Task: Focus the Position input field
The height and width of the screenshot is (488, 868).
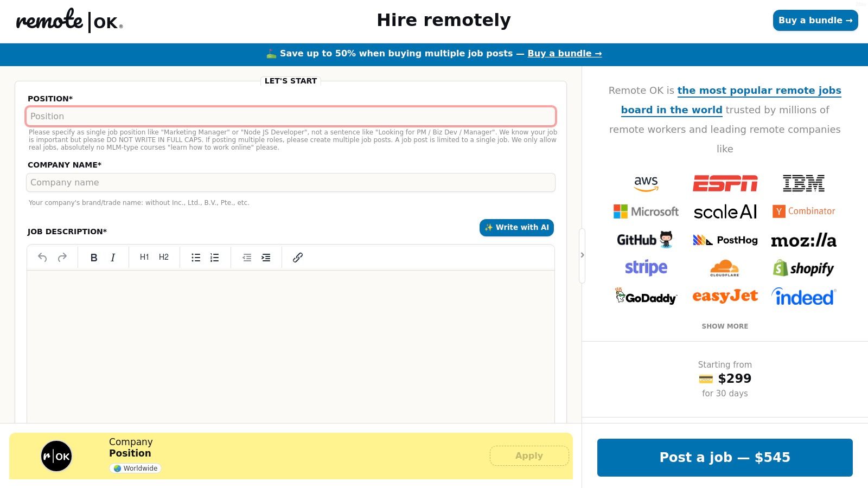Action: [290, 117]
